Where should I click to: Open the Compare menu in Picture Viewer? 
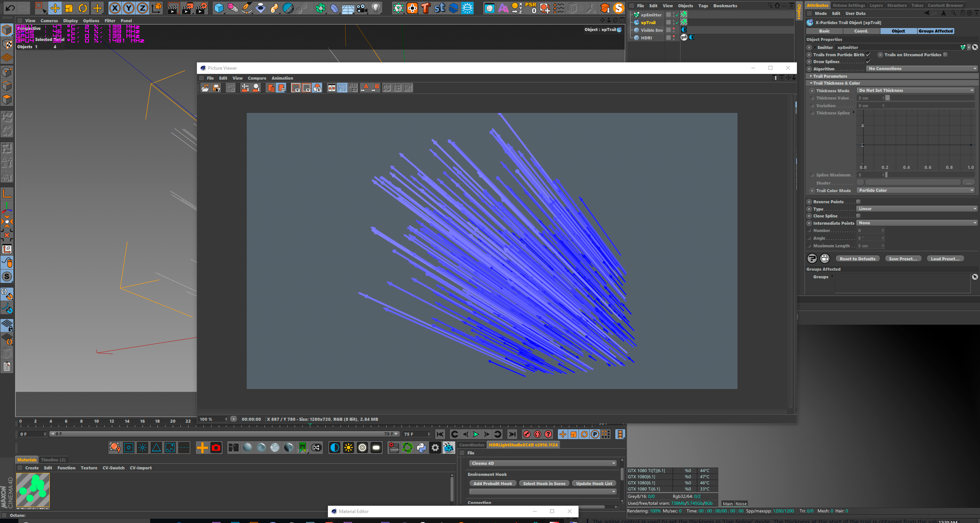point(257,78)
